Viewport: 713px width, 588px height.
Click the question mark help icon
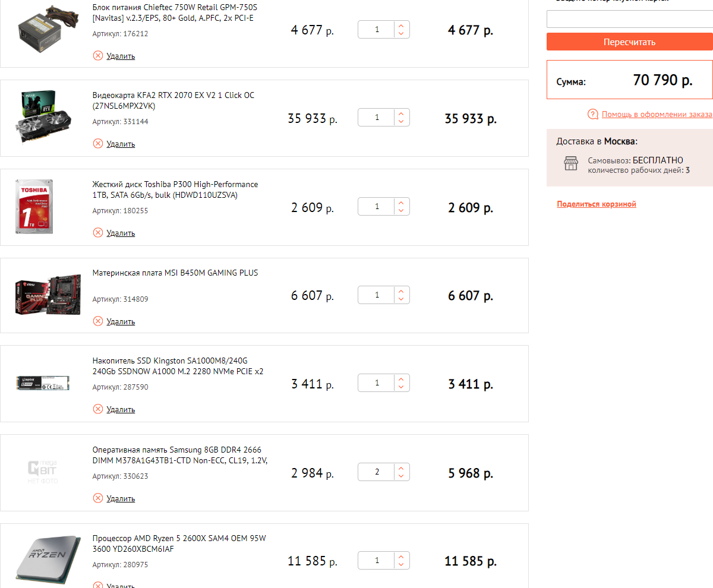point(592,114)
